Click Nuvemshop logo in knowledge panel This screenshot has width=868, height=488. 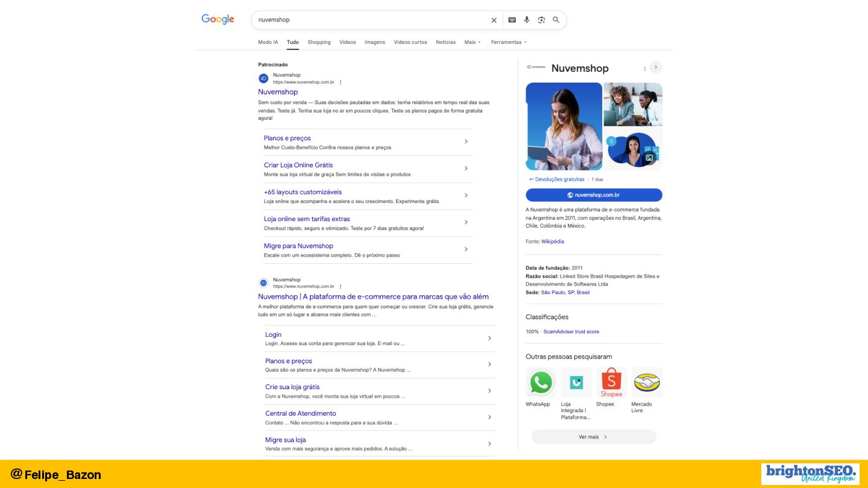point(536,67)
